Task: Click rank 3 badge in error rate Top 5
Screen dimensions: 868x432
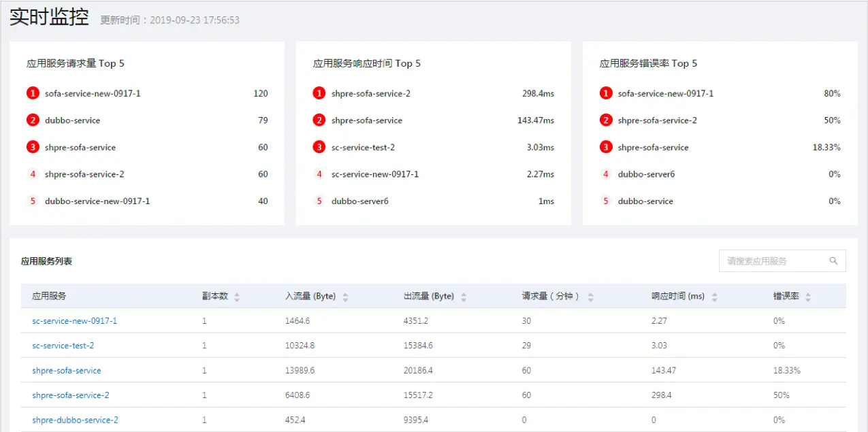Action: [x=606, y=147]
